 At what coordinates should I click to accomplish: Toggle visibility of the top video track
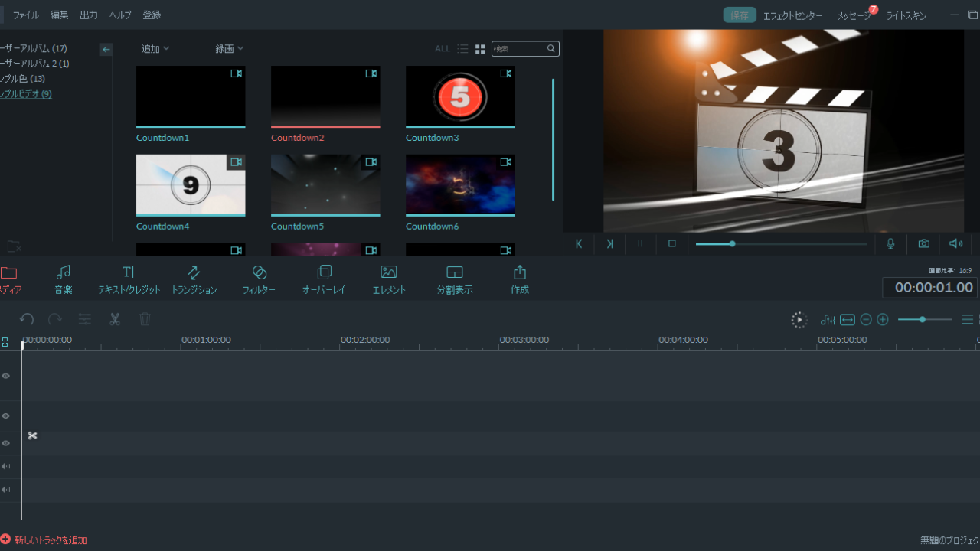click(x=5, y=376)
